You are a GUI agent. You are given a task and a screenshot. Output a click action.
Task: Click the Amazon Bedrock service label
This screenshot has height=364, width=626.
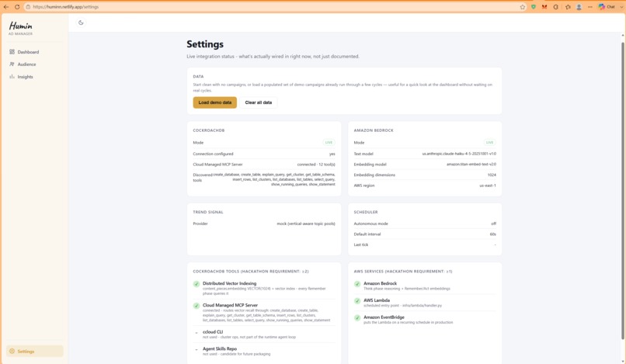coord(380,283)
